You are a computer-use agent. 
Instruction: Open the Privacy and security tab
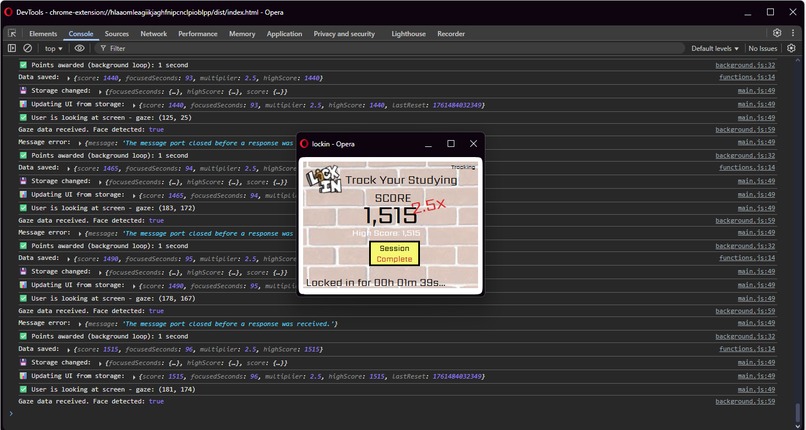(344, 33)
